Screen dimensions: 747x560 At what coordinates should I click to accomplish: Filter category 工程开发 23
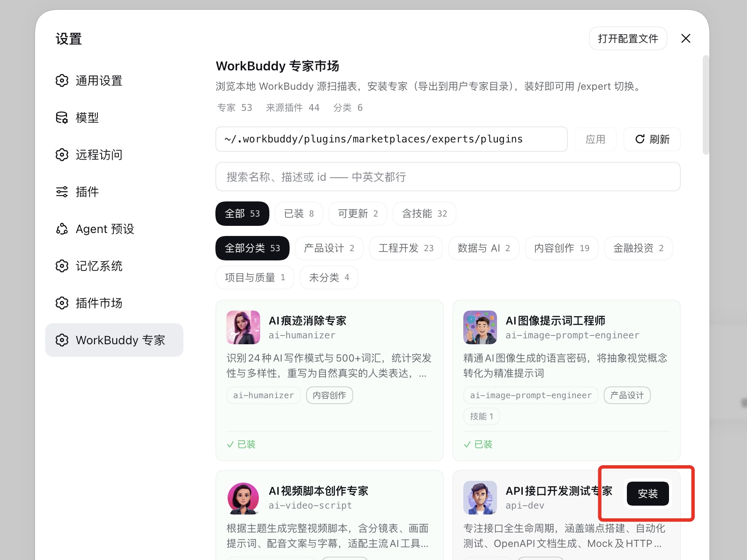click(x=406, y=248)
